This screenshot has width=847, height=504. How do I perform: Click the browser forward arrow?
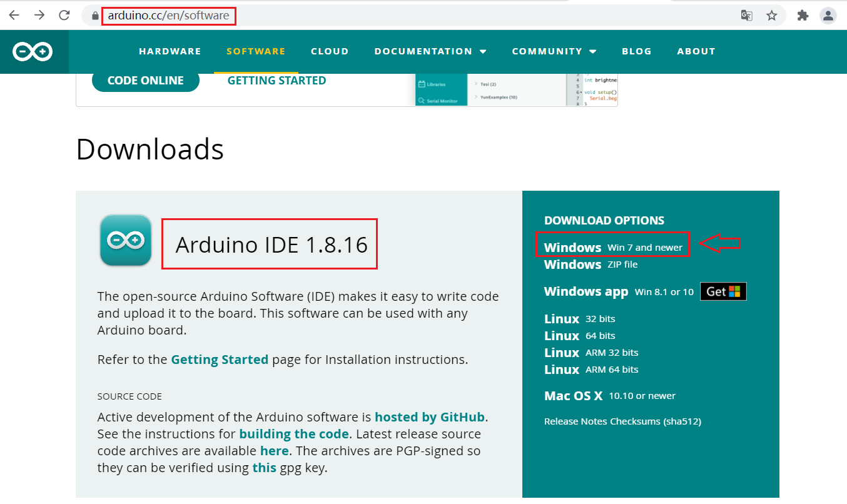(39, 15)
